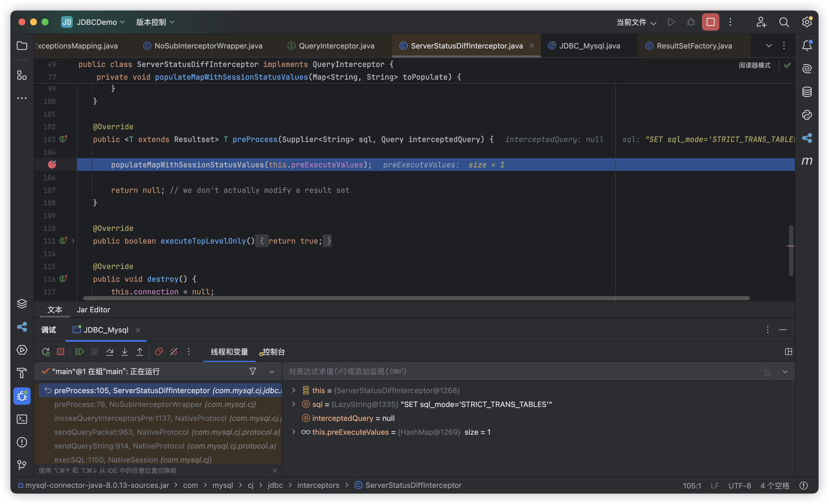Switch to QueryInterceptor.java tab
This screenshot has width=829, height=504.
pyautogui.click(x=331, y=46)
